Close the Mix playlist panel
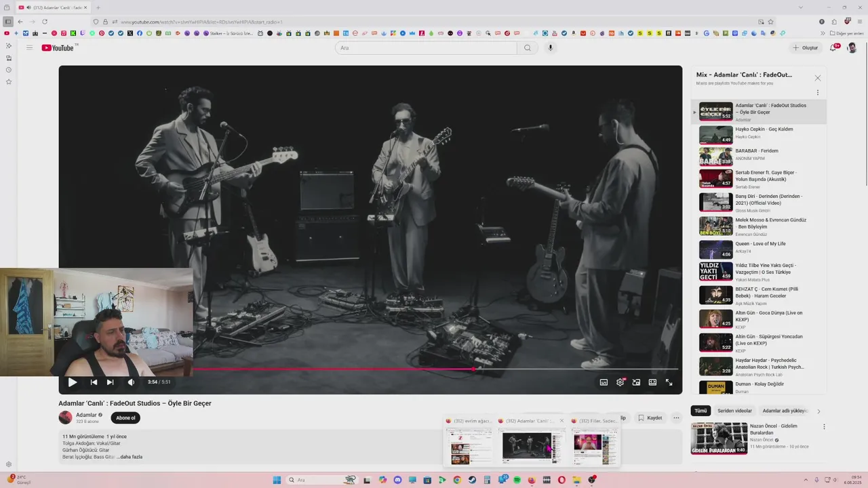Screen dimensions: 868x488 pyautogui.click(x=817, y=78)
